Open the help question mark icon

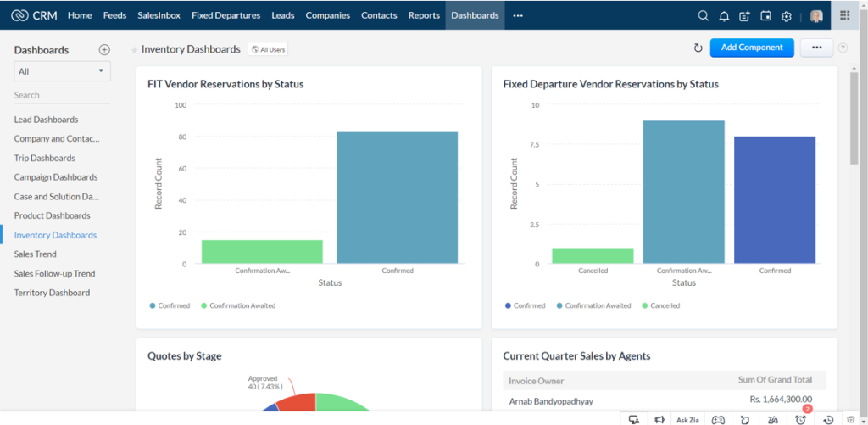[843, 48]
